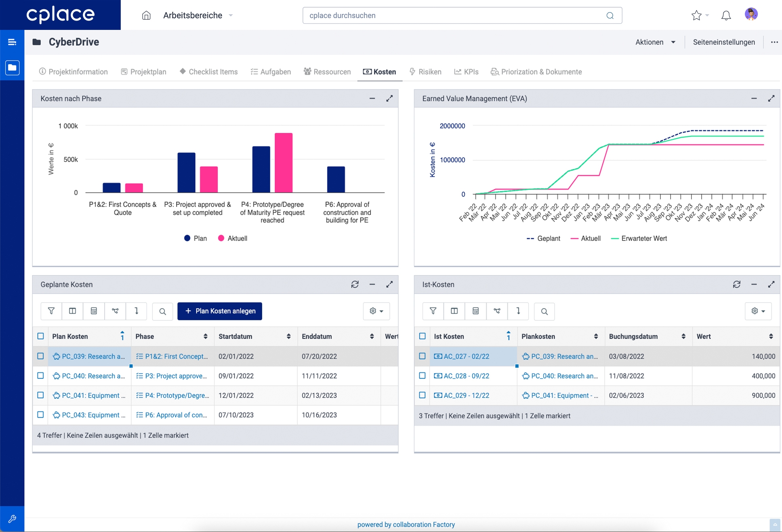
Task: Toggle the Aktuell legend swatch in Kosten nach Phase
Action: 221,238
